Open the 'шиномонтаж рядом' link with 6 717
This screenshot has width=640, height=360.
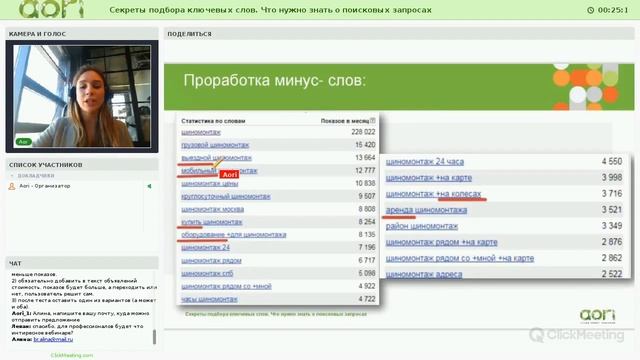click(211, 260)
